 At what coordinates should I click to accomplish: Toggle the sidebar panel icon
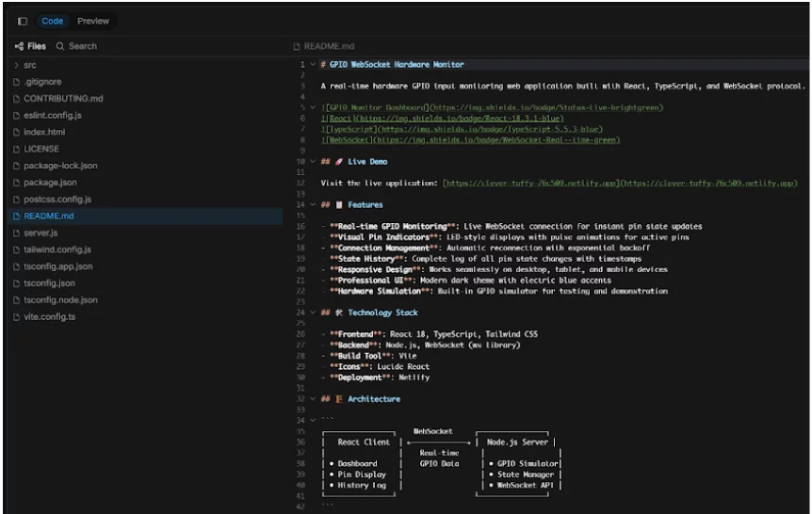(23, 22)
